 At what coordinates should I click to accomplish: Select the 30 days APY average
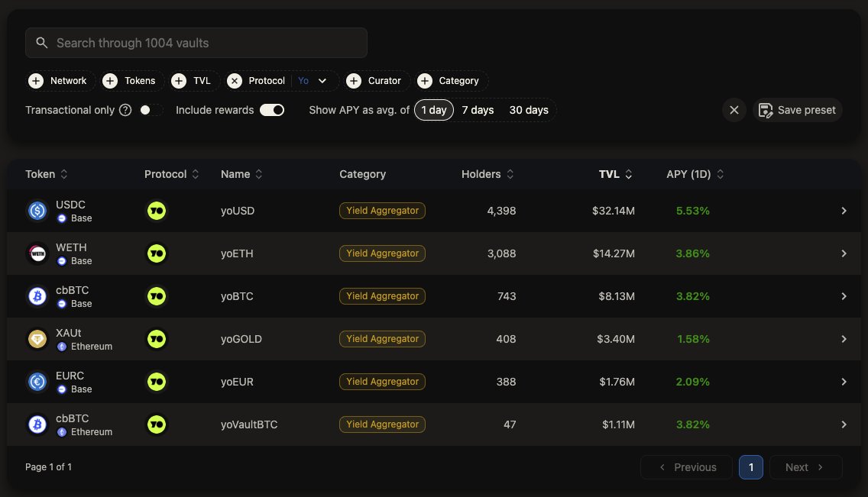pyautogui.click(x=529, y=110)
